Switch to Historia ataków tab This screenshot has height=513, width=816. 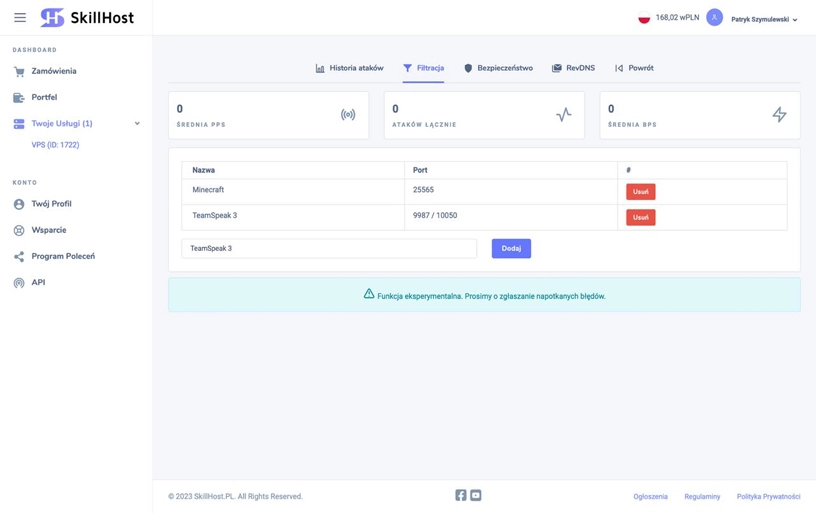[x=349, y=68]
